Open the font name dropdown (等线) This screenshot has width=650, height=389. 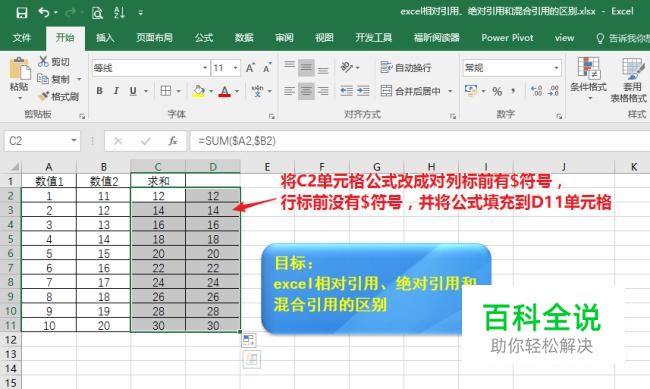pyautogui.click(x=205, y=68)
